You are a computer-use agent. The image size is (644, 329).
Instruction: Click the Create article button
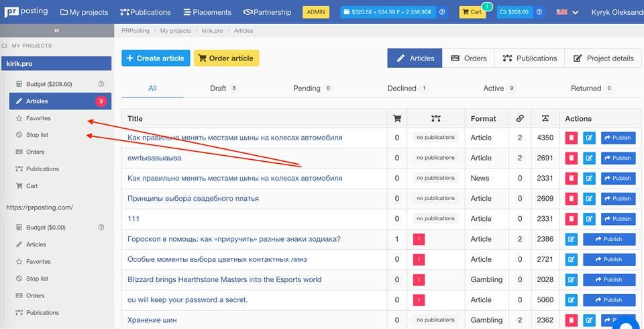(x=156, y=58)
